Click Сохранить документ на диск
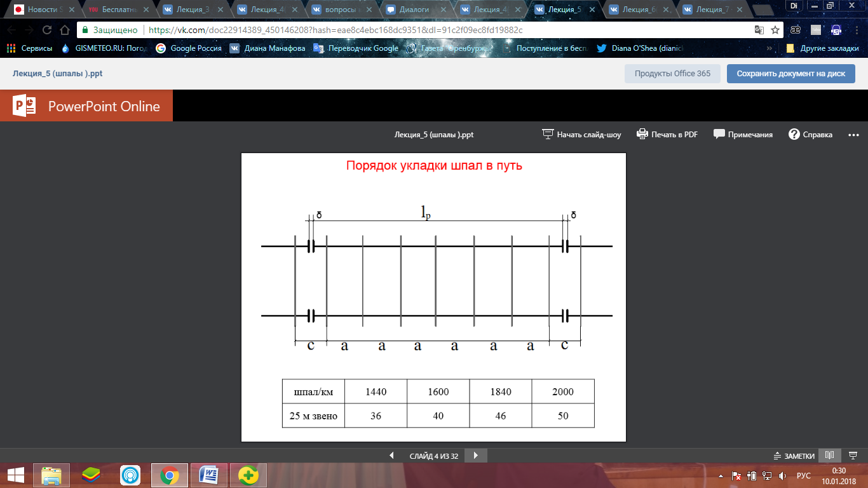The width and height of the screenshot is (868, 488). [791, 74]
